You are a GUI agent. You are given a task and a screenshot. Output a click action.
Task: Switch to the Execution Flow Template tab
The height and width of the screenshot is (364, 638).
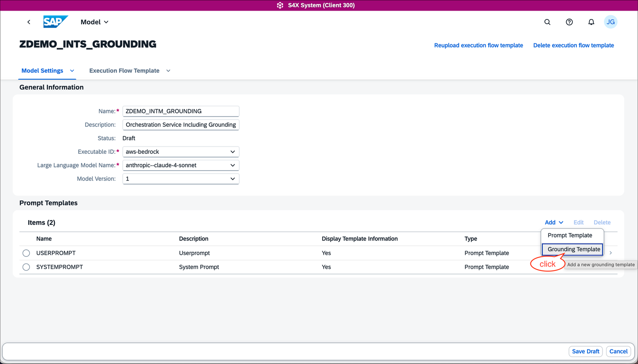click(124, 71)
